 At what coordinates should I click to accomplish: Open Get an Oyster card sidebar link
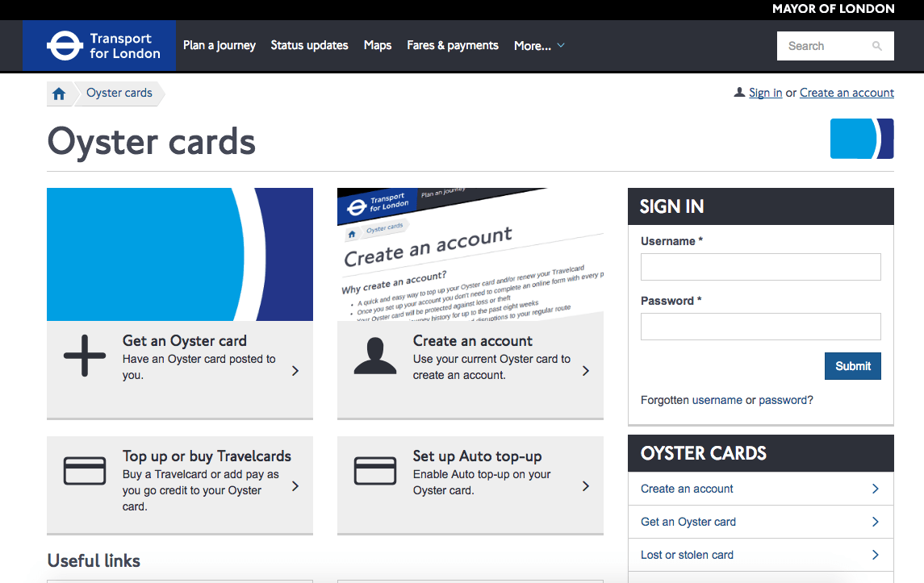click(x=688, y=522)
